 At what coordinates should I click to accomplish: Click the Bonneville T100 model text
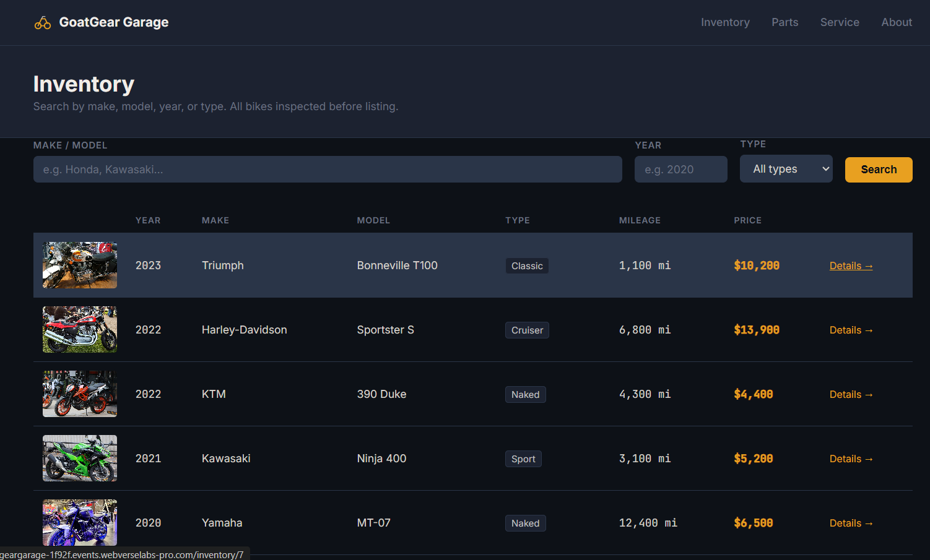(398, 265)
